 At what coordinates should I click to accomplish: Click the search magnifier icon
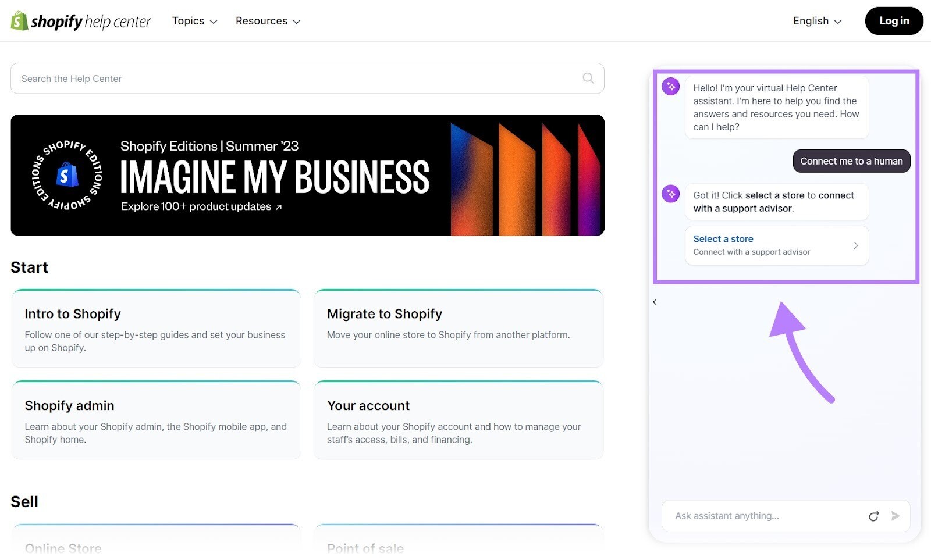click(588, 78)
